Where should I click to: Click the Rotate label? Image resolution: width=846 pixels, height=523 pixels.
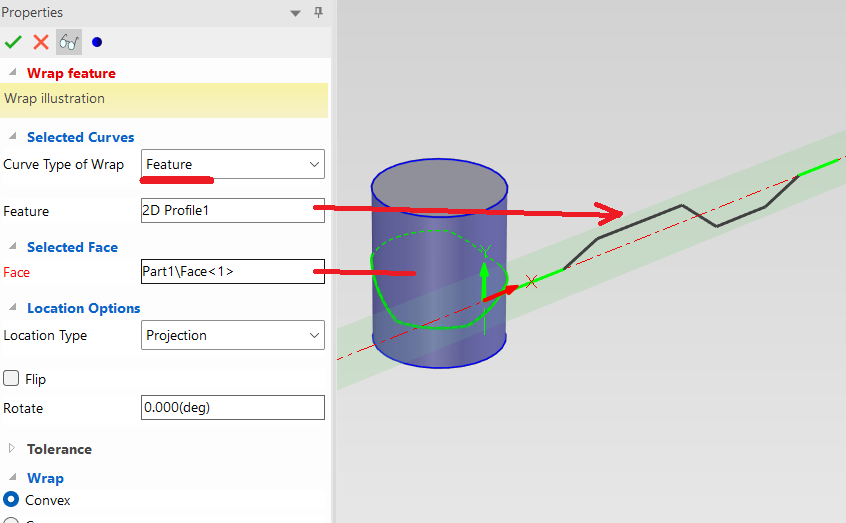tap(23, 409)
